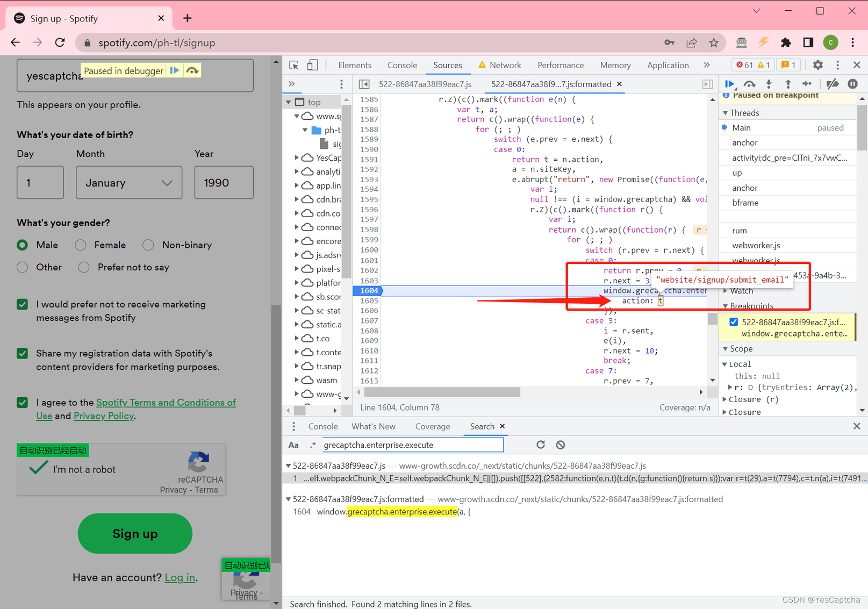Click the Step icon in debugger toolbar
Image resolution: width=868 pixels, height=609 pixels.
pyautogui.click(x=807, y=84)
